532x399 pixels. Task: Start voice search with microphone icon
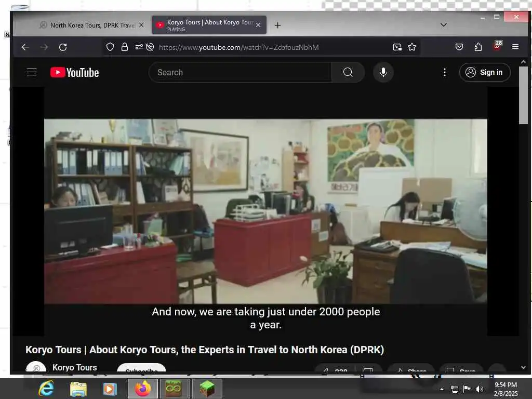point(383,72)
